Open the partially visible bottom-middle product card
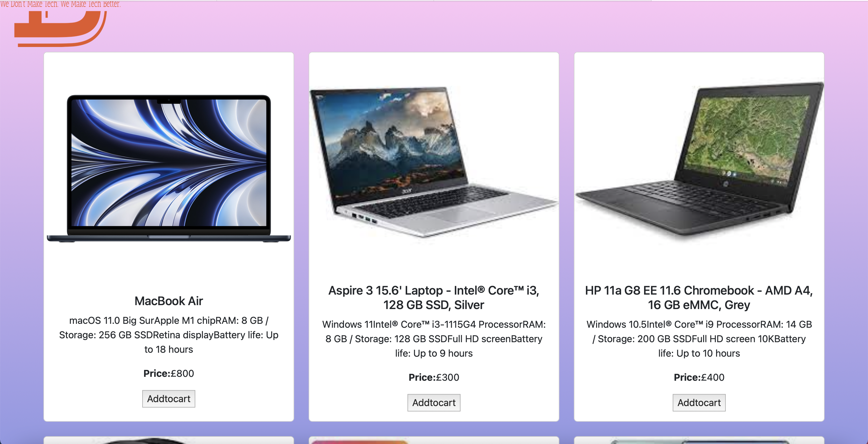 click(434, 440)
